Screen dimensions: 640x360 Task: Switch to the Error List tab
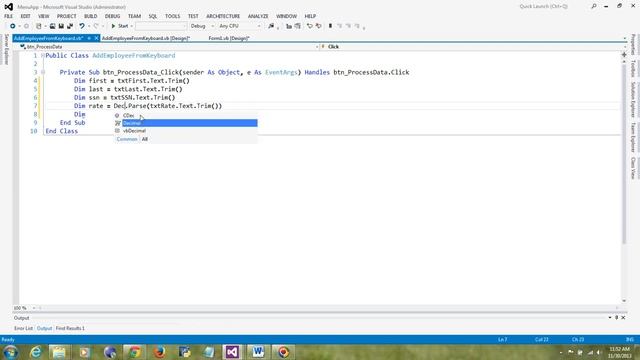tap(23, 328)
